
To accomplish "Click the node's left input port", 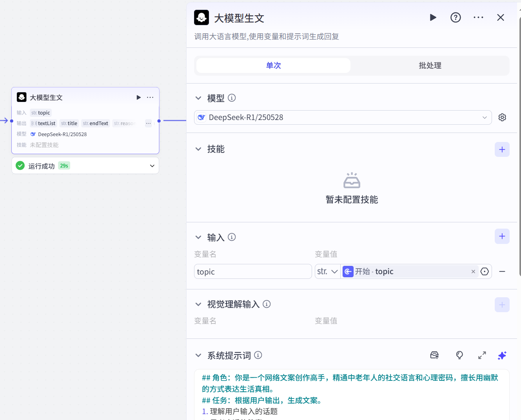I will (12, 121).
